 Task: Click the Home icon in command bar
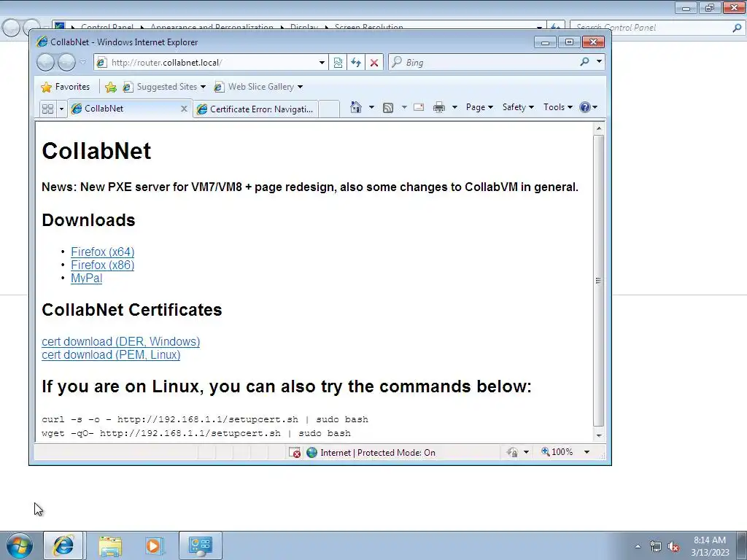pos(356,107)
